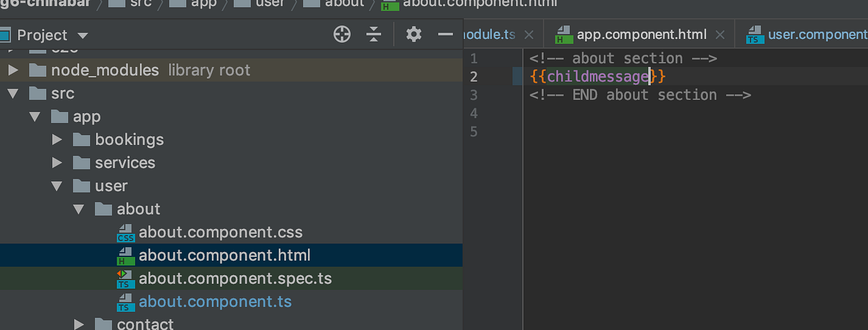The width and height of the screenshot is (868, 330).
Task: Click the TS file icon of about.component.ts
Action: coord(126,303)
